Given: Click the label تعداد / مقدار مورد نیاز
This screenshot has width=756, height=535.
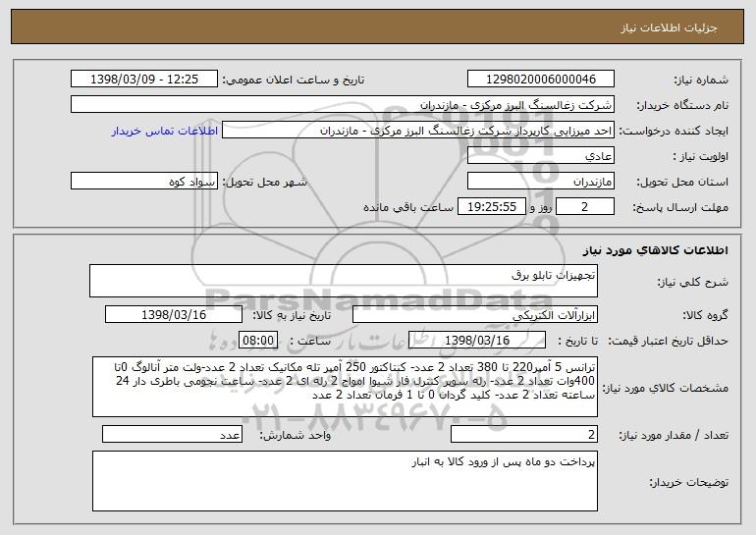Looking at the screenshot, I should click(x=674, y=435).
